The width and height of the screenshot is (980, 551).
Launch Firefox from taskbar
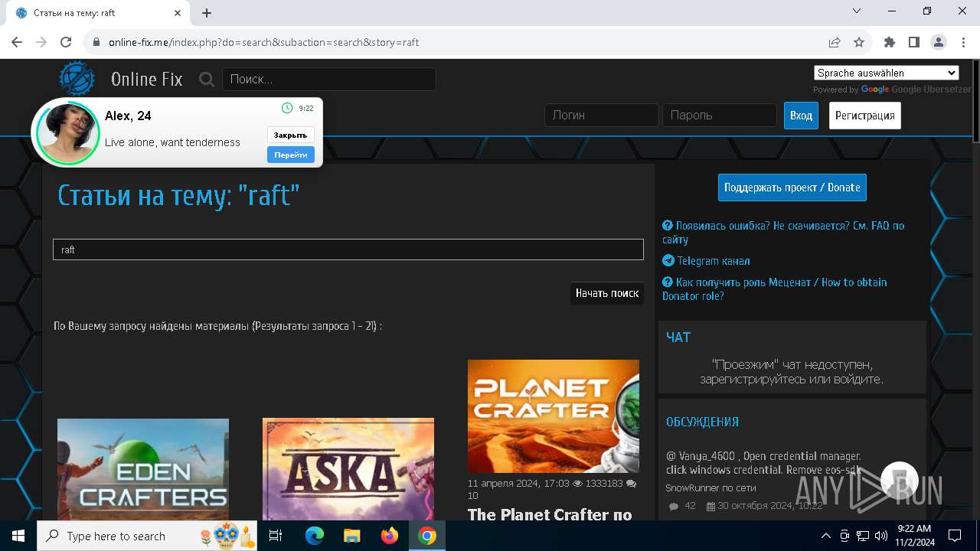click(x=390, y=536)
